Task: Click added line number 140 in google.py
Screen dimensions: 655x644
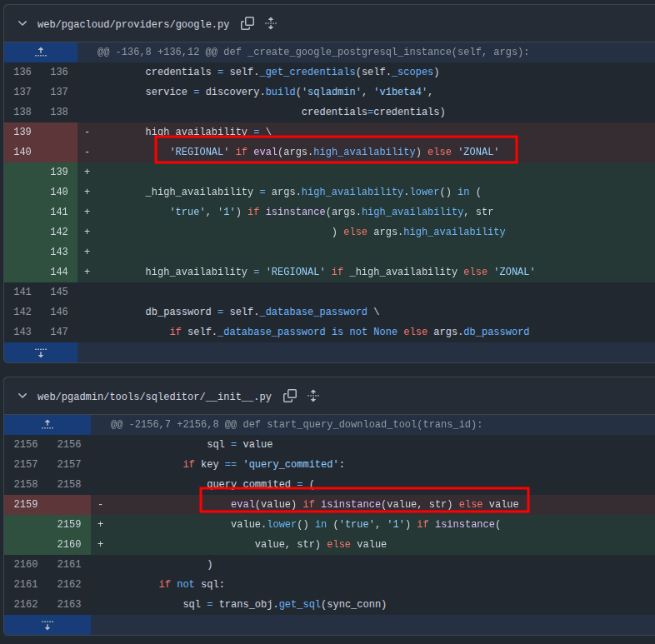Action: click(x=59, y=192)
